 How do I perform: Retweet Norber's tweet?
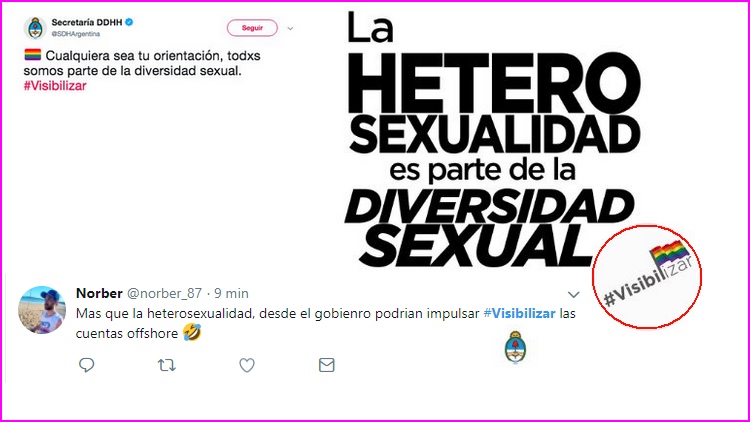pyautogui.click(x=166, y=366)
